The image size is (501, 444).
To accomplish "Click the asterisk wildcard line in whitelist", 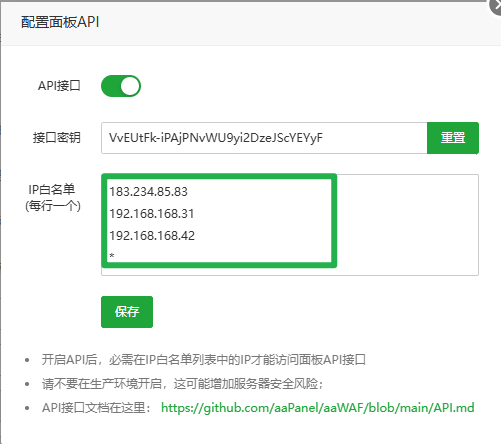I will pos(112,256).
